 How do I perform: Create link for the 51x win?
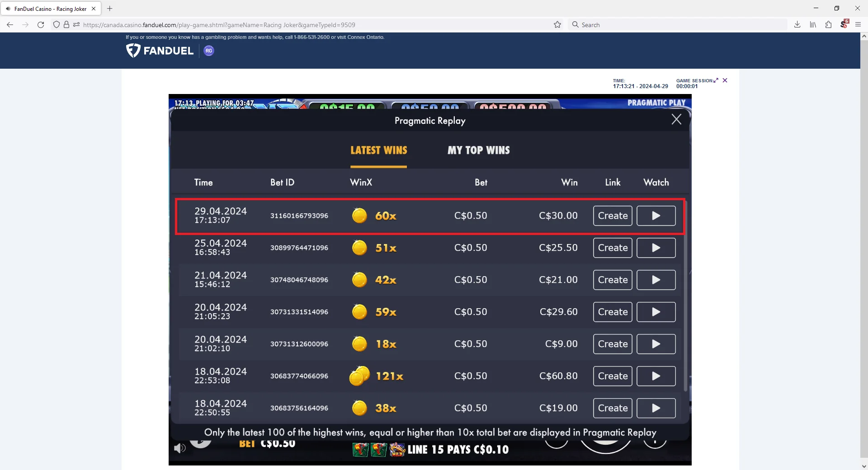coord(613,248)
